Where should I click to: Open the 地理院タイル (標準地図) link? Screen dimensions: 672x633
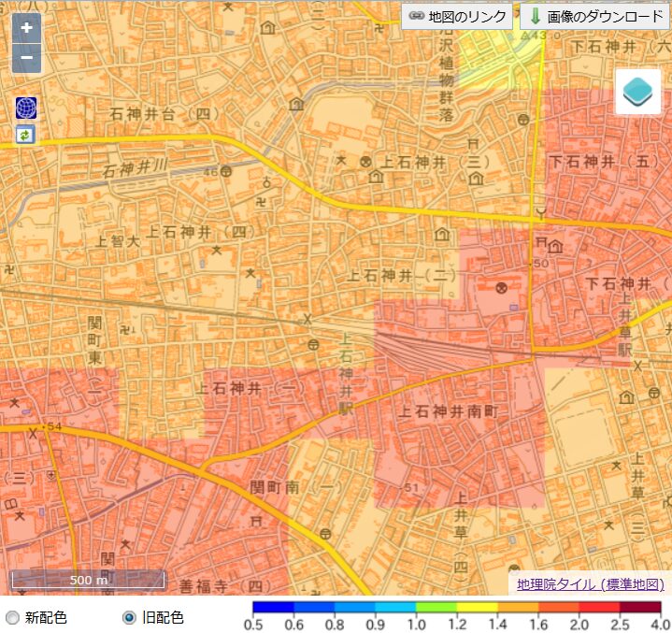pyautogui.click(x=590, y=584)
